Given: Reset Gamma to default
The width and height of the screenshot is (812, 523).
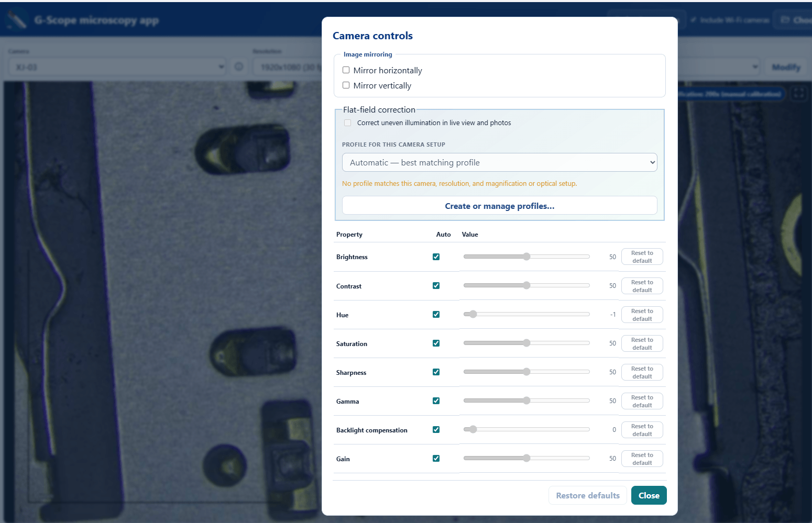Looking at the screenshot, I should (x=642, y=401).
